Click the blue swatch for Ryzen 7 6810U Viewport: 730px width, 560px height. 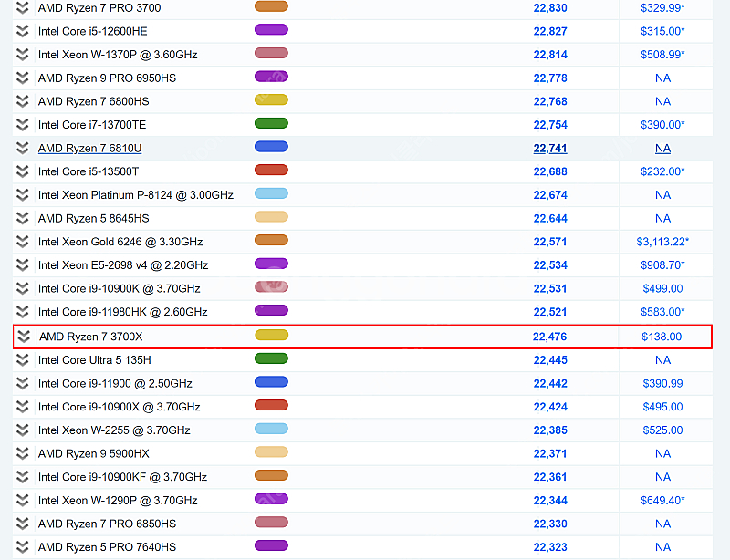[271, 147]
